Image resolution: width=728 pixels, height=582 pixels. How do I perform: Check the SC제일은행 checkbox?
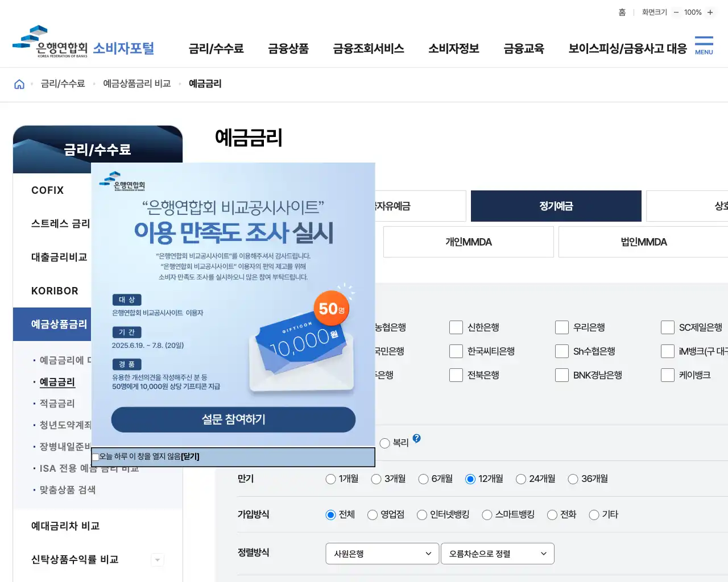pos(667,327)
